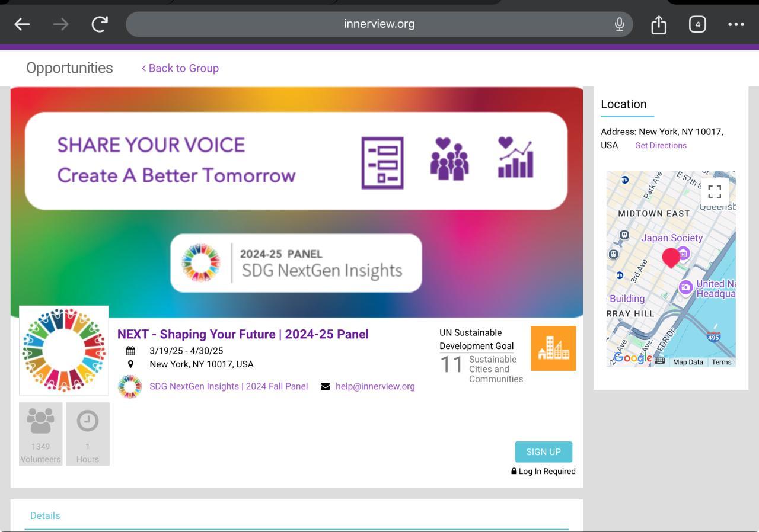
Task: Open the tab switcher showing 4 tabs
Action: pos(697,24)
